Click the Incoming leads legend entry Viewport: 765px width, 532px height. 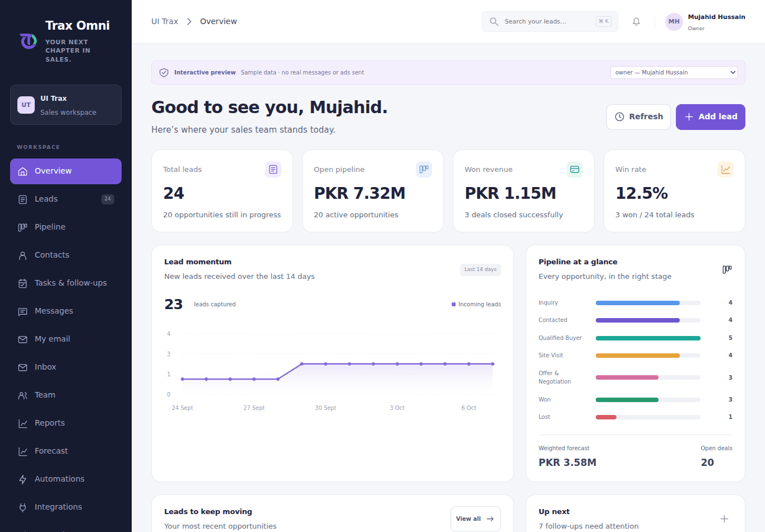click(x=476, y=305)
